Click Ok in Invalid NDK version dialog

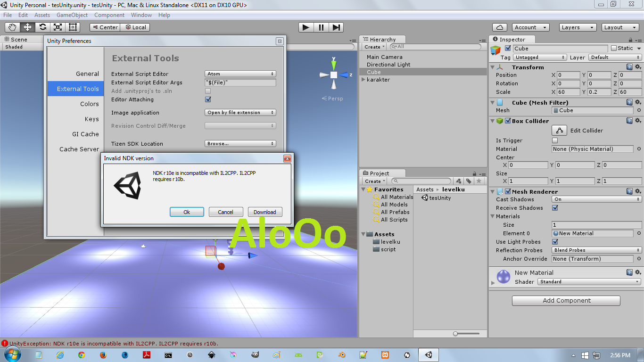tap(187, 212)
